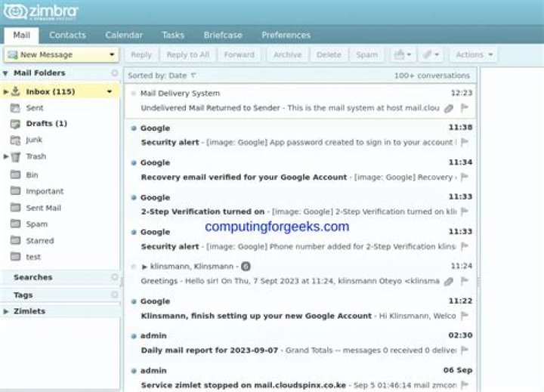Open the Starred folder icon
Image resolution: width=544 pixels, height=392 pixels.
15,239
